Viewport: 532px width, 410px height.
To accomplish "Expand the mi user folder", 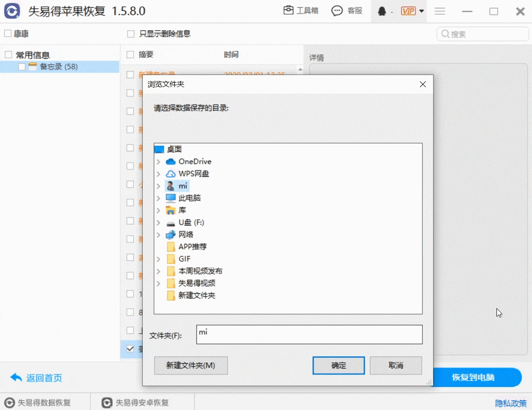I will pos(158,186).
